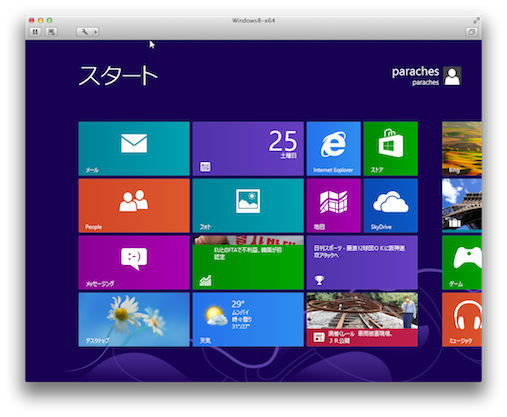Open the News tile with railway photo

[362, 320]
